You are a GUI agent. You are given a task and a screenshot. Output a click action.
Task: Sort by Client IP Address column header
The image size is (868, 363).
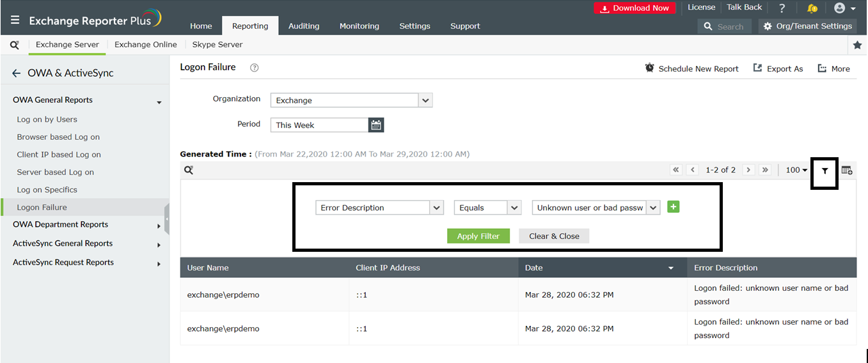tap(388, 268)
